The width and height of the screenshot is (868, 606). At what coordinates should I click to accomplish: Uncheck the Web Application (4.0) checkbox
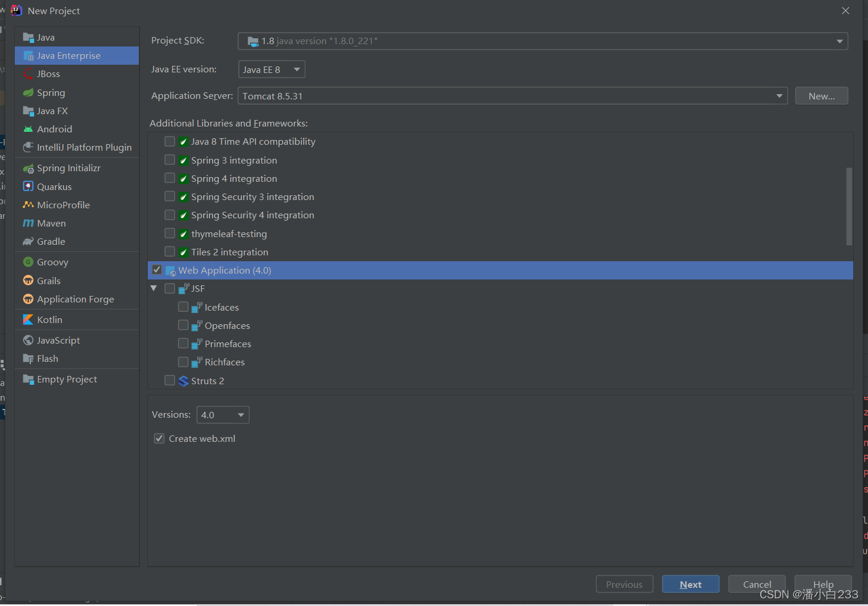[157, 269]
